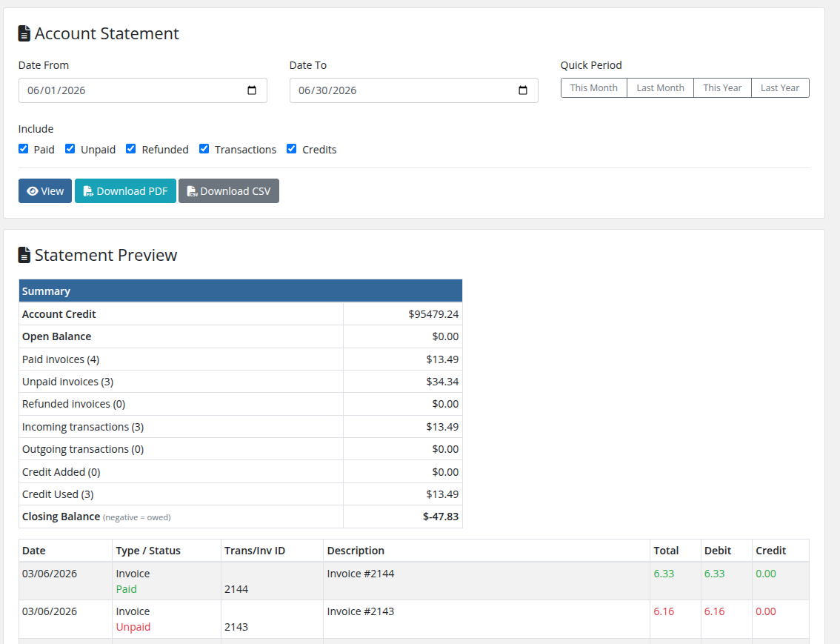Click the Debit column header
Viewport: 840px width, 644px height.
pyautogui.click(x=727, y=550)
